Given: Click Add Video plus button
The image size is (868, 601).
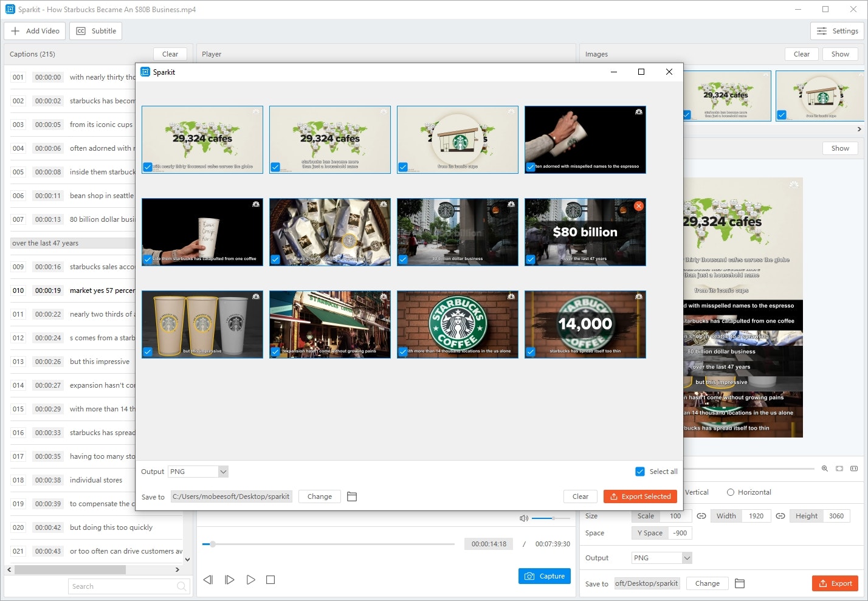Looking at the screenshot, I should coord(35,31).
